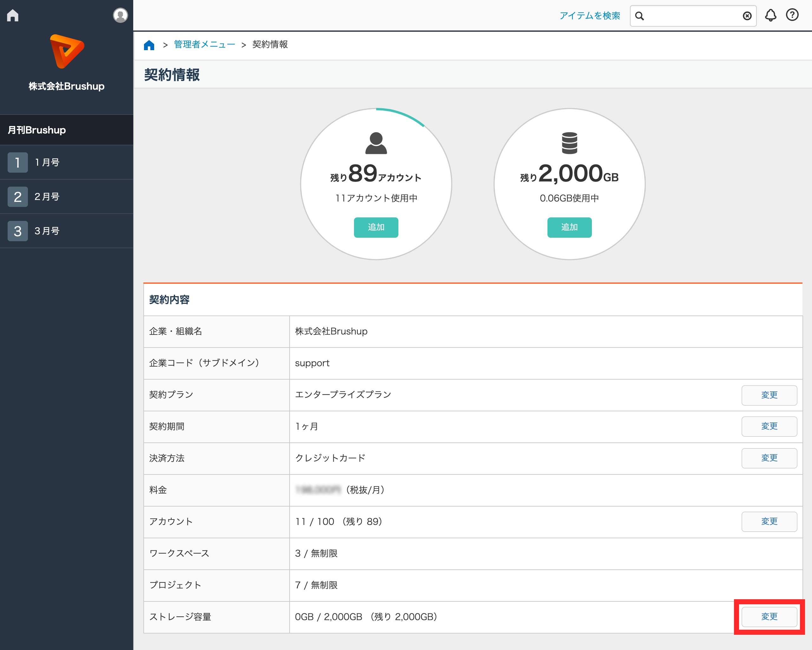Click the 0GB / 2,000GB storage value
Screen dimensions: 812x650
tap(366, 617)
